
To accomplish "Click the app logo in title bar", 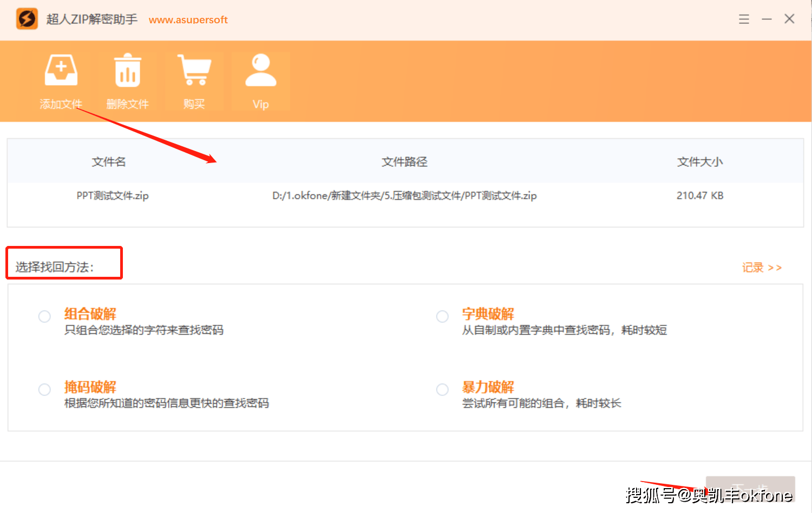I will pos(27,19).
